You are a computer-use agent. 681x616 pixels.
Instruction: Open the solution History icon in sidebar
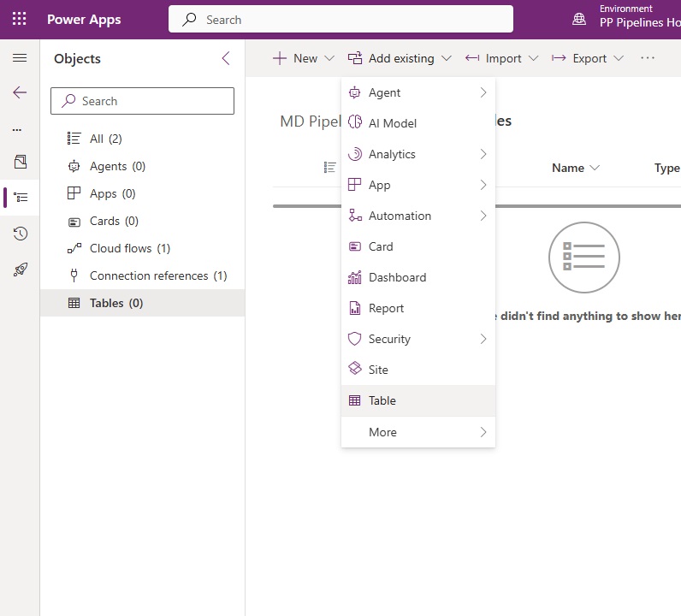[x=20, y=234]
